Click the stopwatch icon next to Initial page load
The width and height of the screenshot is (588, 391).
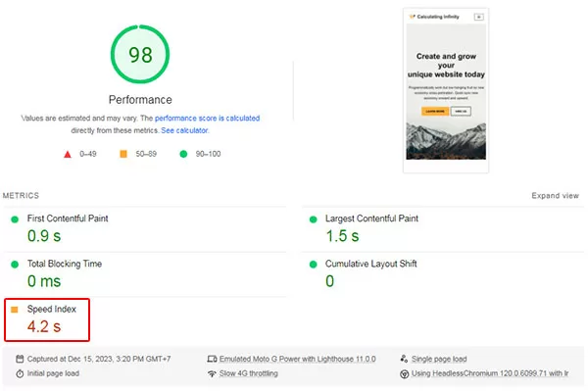20,373
